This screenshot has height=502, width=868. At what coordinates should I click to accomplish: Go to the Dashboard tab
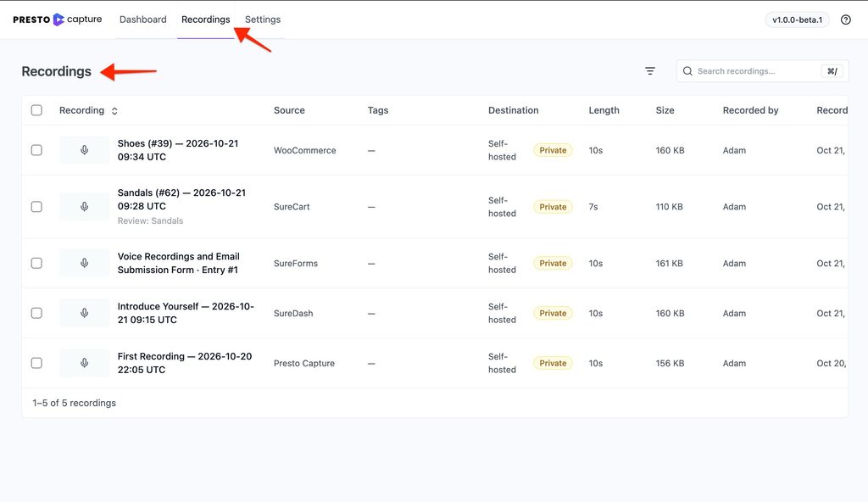click(142, 20)
